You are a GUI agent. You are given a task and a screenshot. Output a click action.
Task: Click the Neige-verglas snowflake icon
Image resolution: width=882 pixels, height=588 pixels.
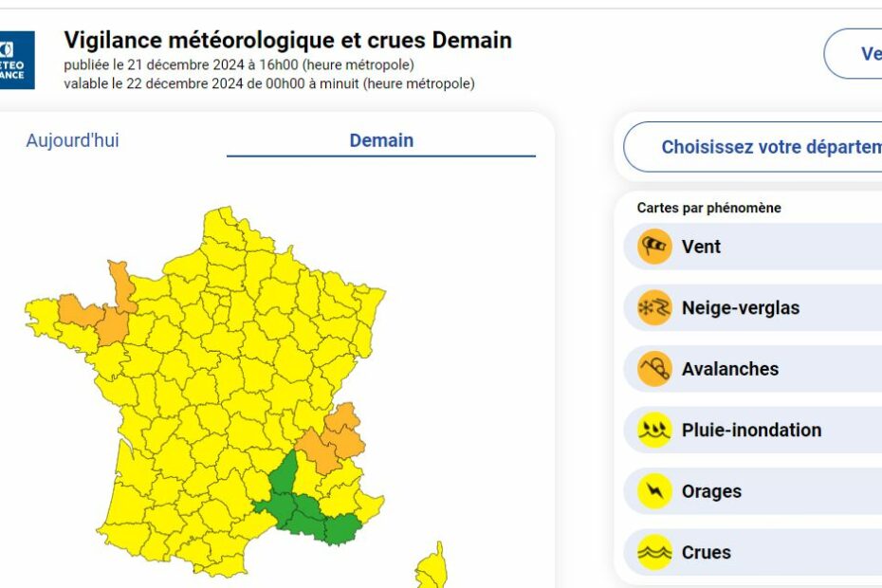point(654,308)
